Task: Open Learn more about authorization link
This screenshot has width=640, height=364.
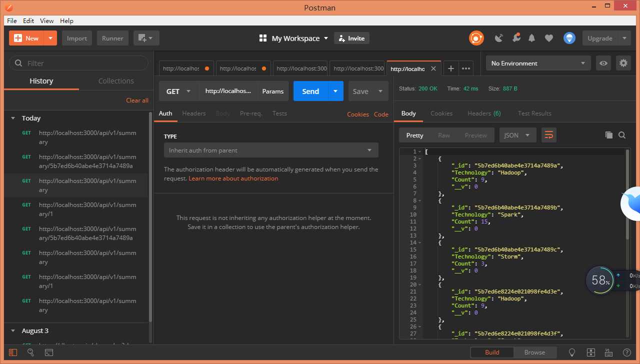Action: pos(233,178)
